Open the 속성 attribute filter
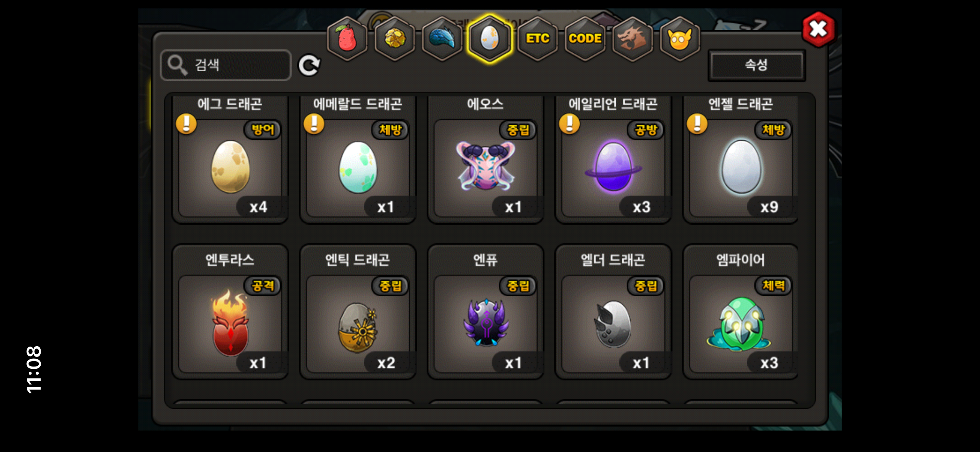The width and height of the screenshot is (980, 452). 756,65
